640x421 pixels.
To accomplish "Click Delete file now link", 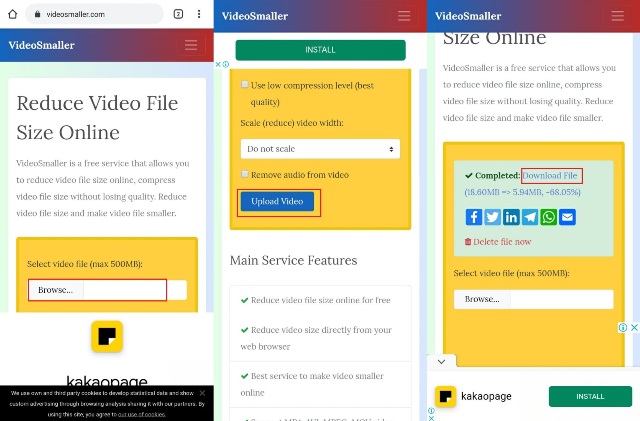I will (x=498, y=242).
